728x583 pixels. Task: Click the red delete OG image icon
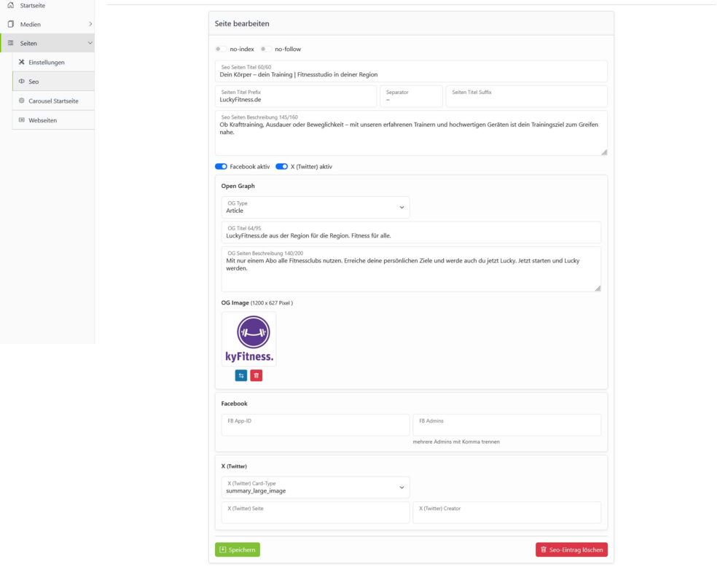tap(257, 375)
